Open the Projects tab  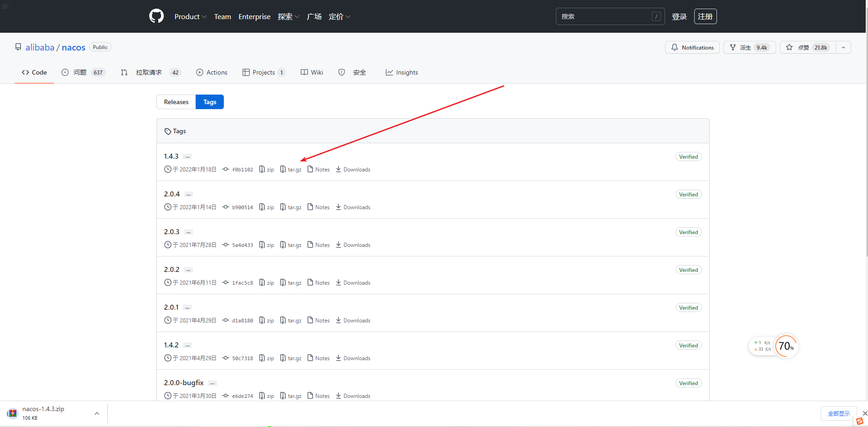[264, 72]
